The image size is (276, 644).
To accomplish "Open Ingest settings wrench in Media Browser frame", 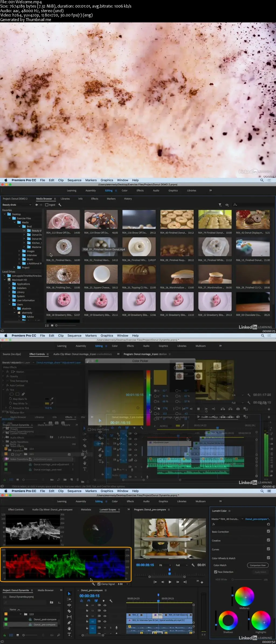I will (60, 205).
